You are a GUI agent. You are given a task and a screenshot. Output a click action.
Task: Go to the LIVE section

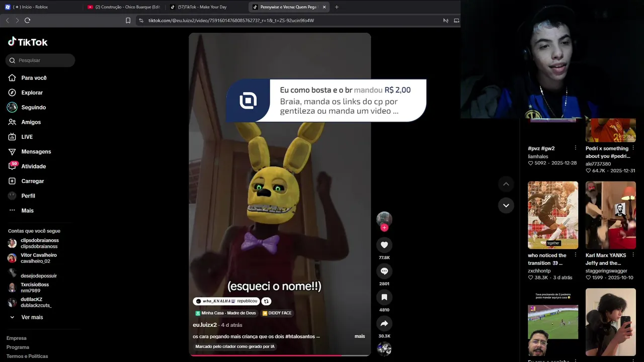[x=27, y=137]
